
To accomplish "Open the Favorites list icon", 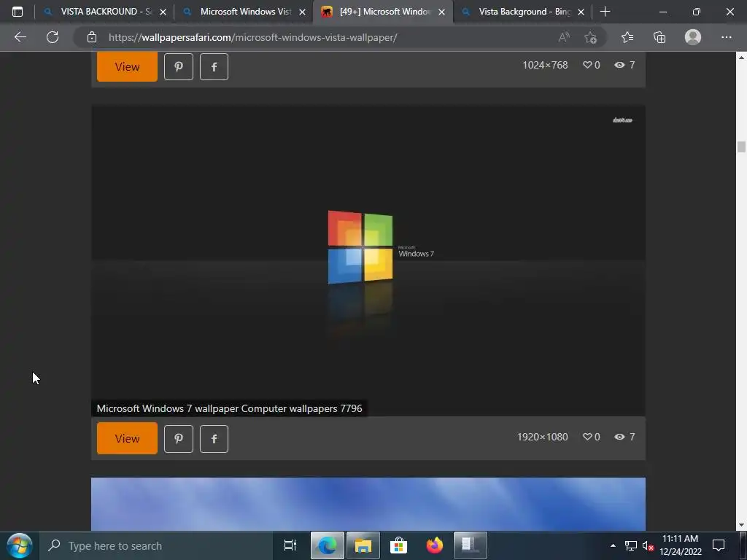I will [x=627, y=37].
